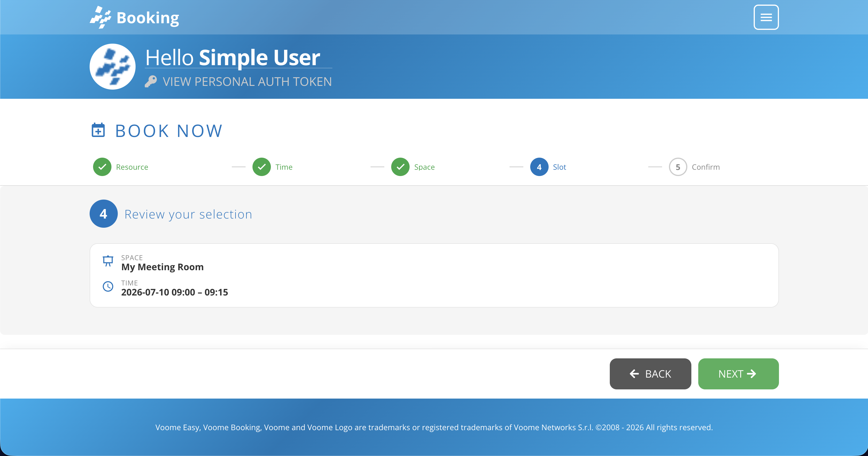Image resolution: width=868 pixels, height=456 pixels.
Task: Open the Simple User avatar
Action: pos(113,66)
